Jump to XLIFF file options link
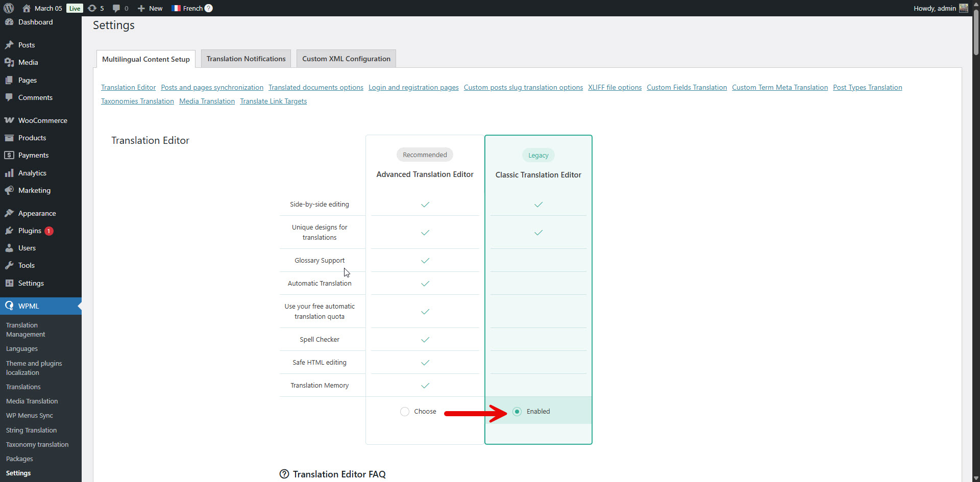Viewport: 980px width, 482px height. coord(615,88)
